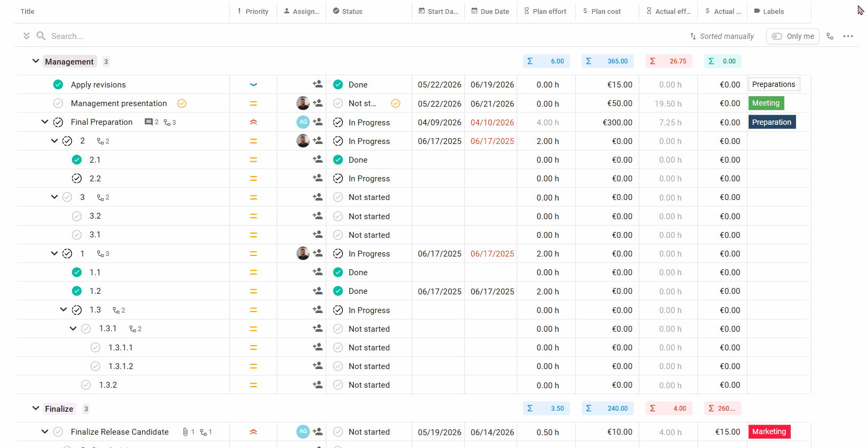This screenshot has height=448, width=868.
Task: Collapse the Final Preparation subtasks
Action: tap(45, 122)
